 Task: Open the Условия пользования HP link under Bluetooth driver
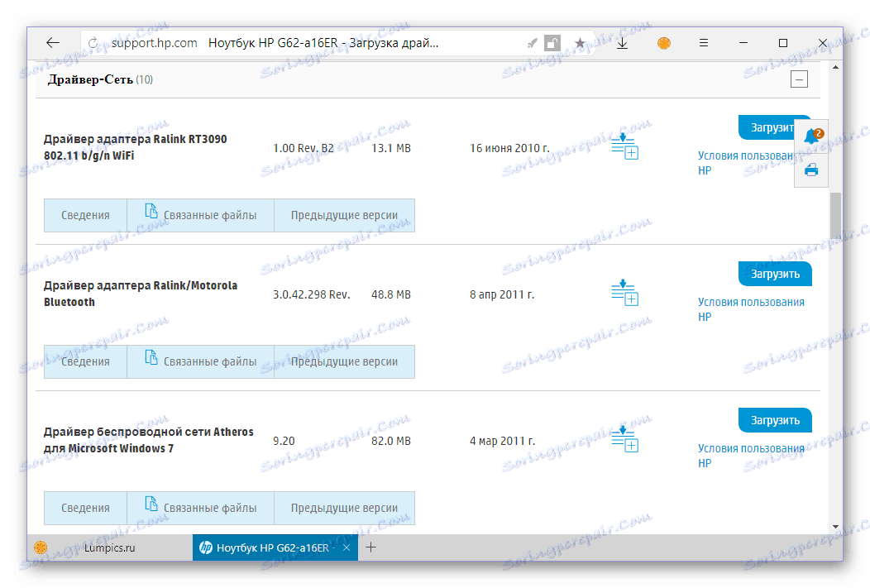753,308
